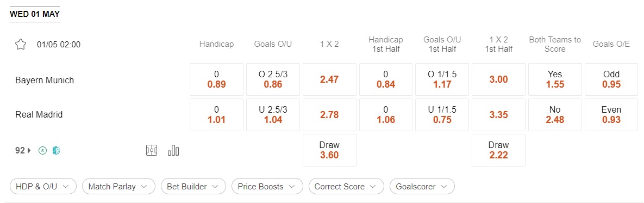Pick Real Madrid handicap 0 at 1.01
Image resolution: width=644 pixels, height=203 pixels.
click(216, 115)
